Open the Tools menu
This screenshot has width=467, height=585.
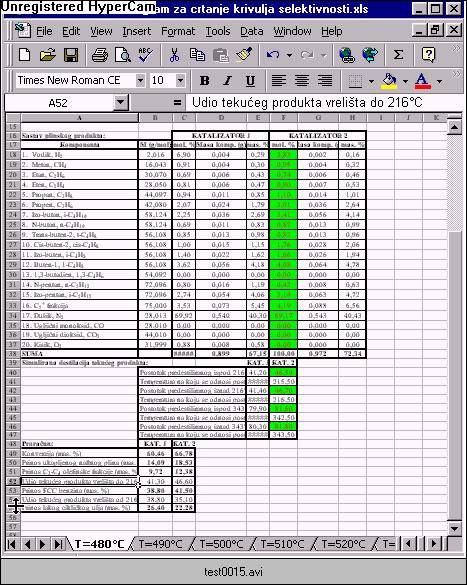click(218, 31)
